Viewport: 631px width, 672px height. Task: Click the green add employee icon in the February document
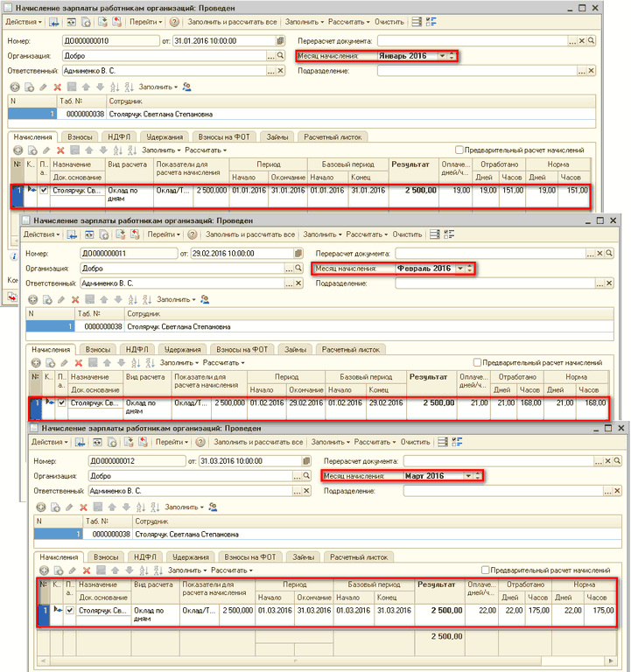tap(32, 299)
